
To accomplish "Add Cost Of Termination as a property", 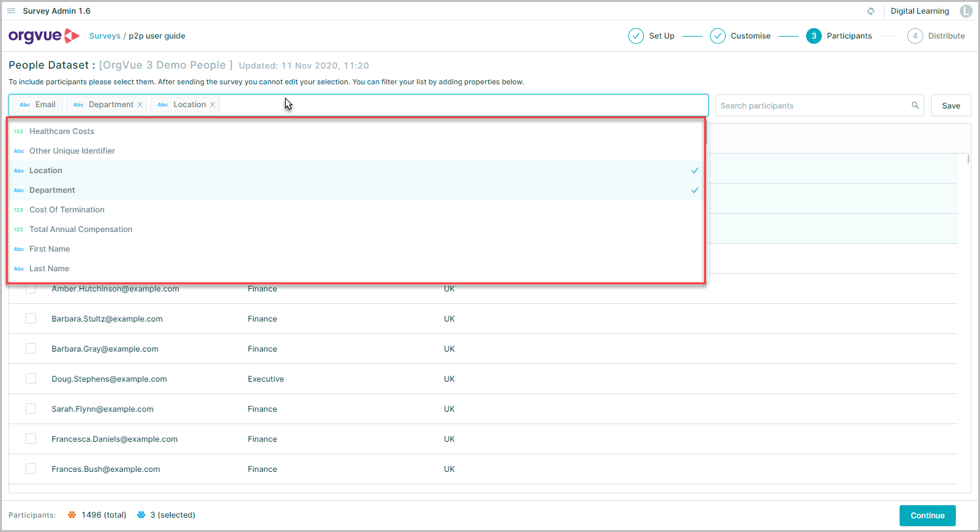I will 356,210.
